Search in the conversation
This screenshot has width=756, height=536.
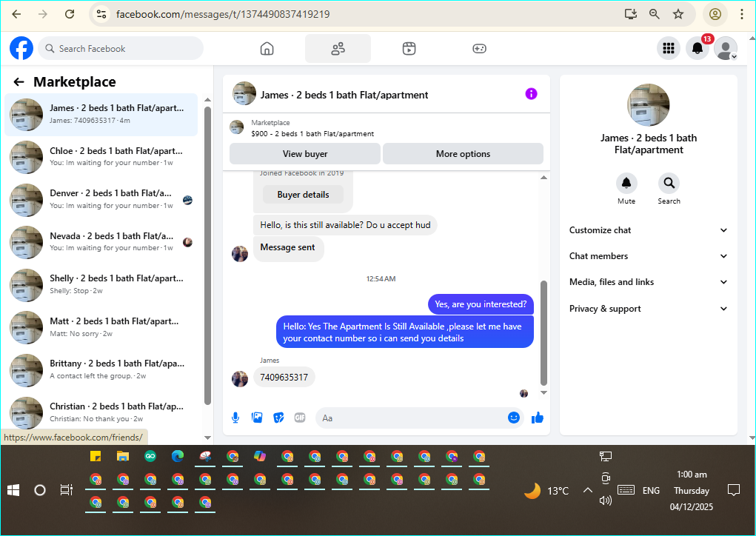[669, 183]
